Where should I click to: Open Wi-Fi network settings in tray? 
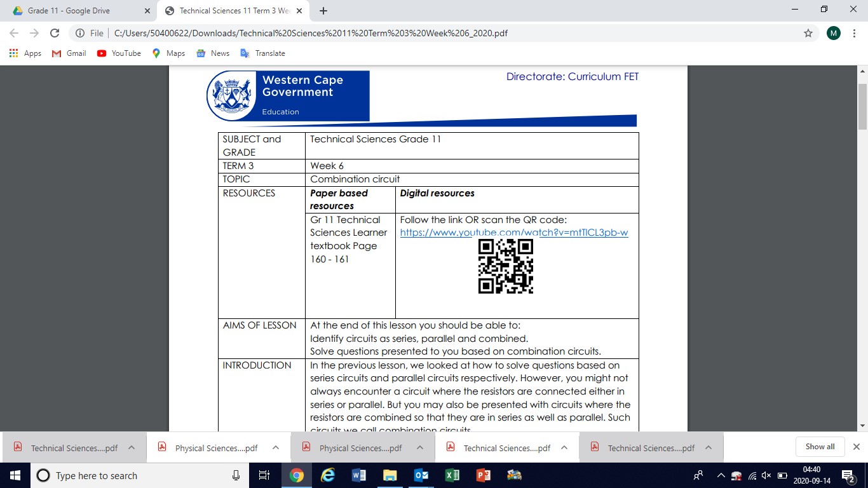point(752,475)
